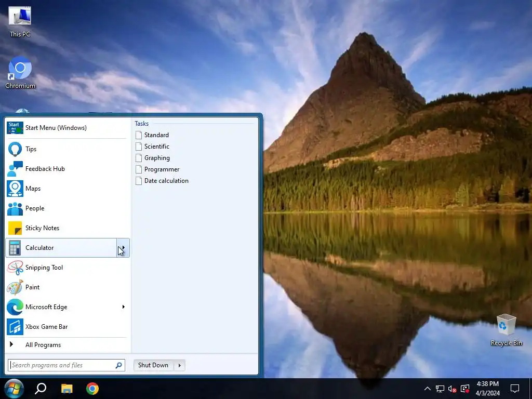Open the Feedback Hub icon
The height and width of the screenshot is (399, 532).
15,169
